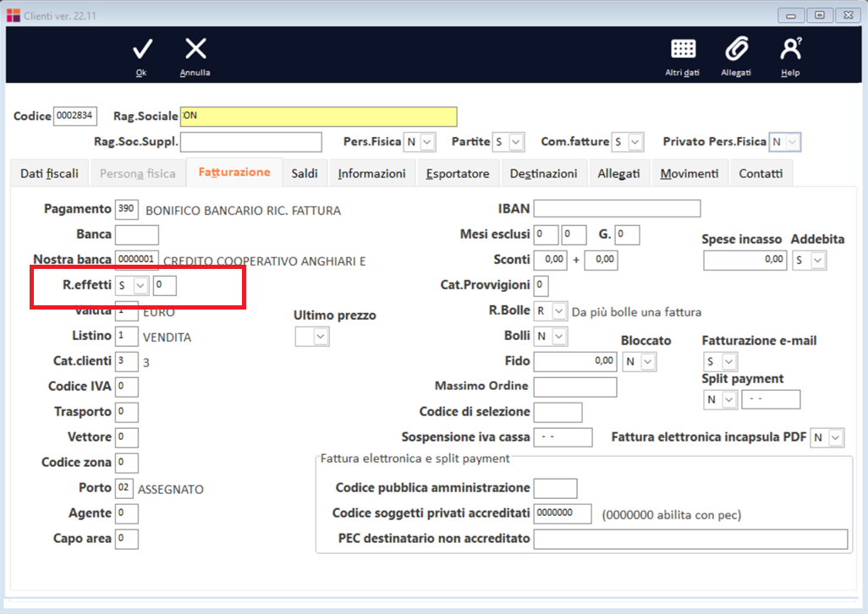The image size is (868, 614).
Task: Expand the Pers.Fisica dropdown
Action: 426,142
